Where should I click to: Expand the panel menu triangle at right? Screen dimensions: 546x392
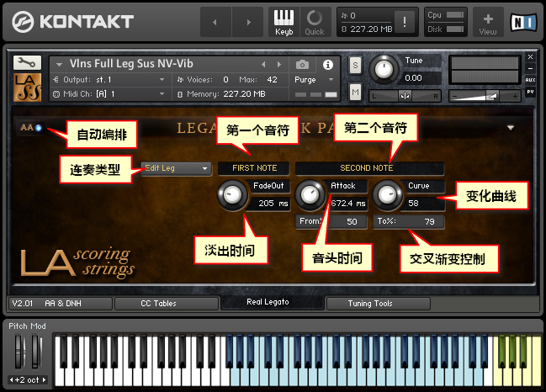[511, 128]
